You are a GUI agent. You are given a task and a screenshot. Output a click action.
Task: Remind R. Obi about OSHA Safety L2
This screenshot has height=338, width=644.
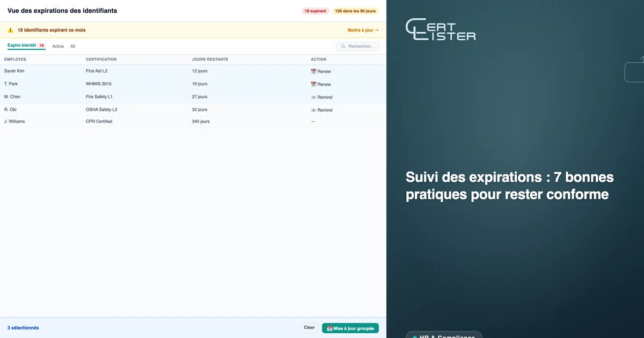pos(321,110)
